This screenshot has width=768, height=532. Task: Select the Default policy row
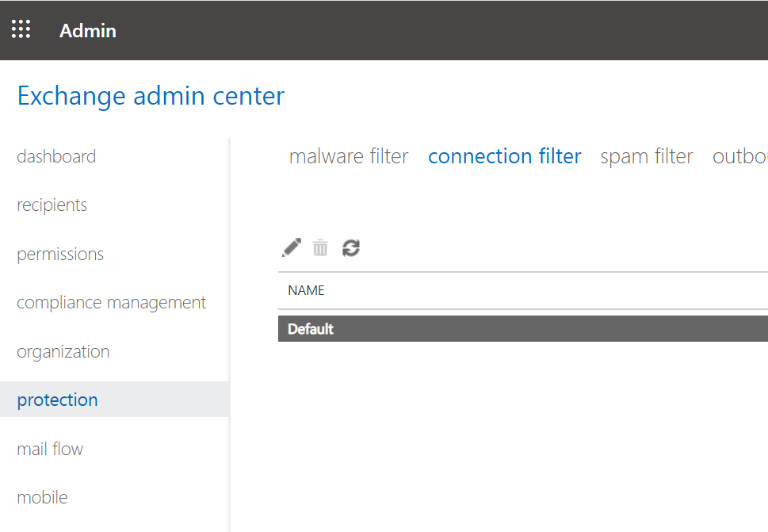[x=523, y=329]
